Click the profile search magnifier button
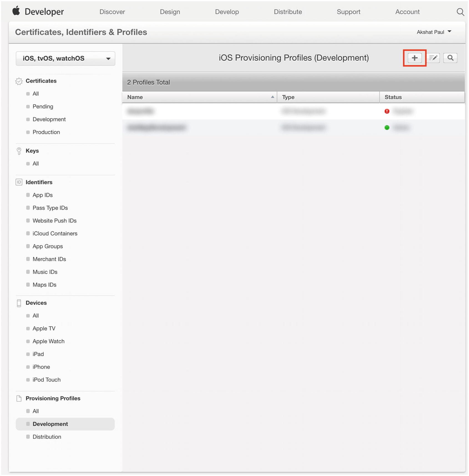 pyautogui.click(x=450, y=58)
